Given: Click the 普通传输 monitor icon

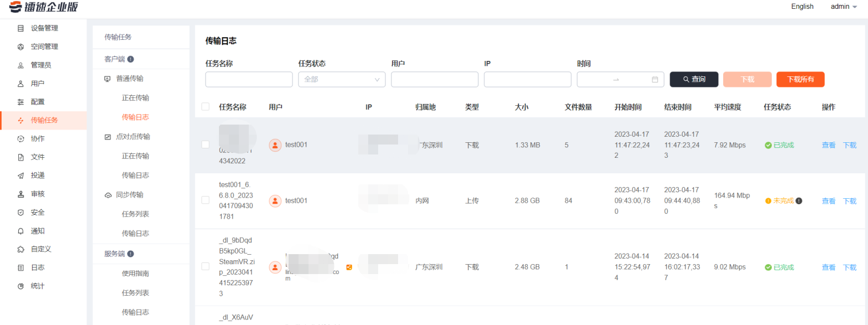Looking at the screenshot, I should (x=107, y=79).
